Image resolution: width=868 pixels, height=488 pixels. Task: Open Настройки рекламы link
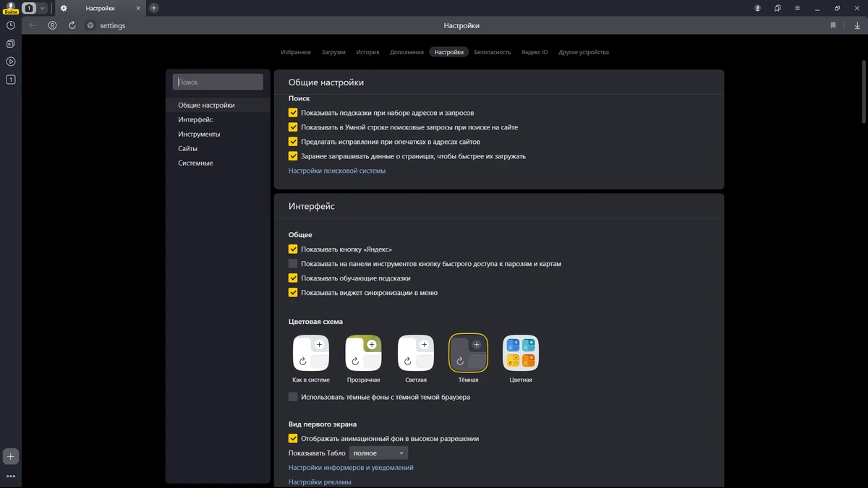click(x=320, y=482)
